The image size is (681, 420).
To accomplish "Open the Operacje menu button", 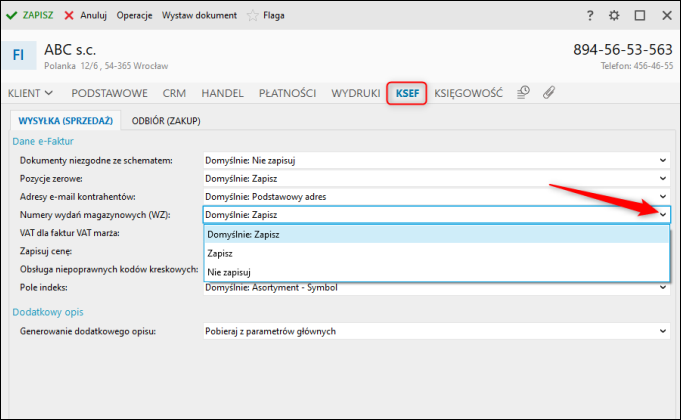I will [x=133, y=16].
